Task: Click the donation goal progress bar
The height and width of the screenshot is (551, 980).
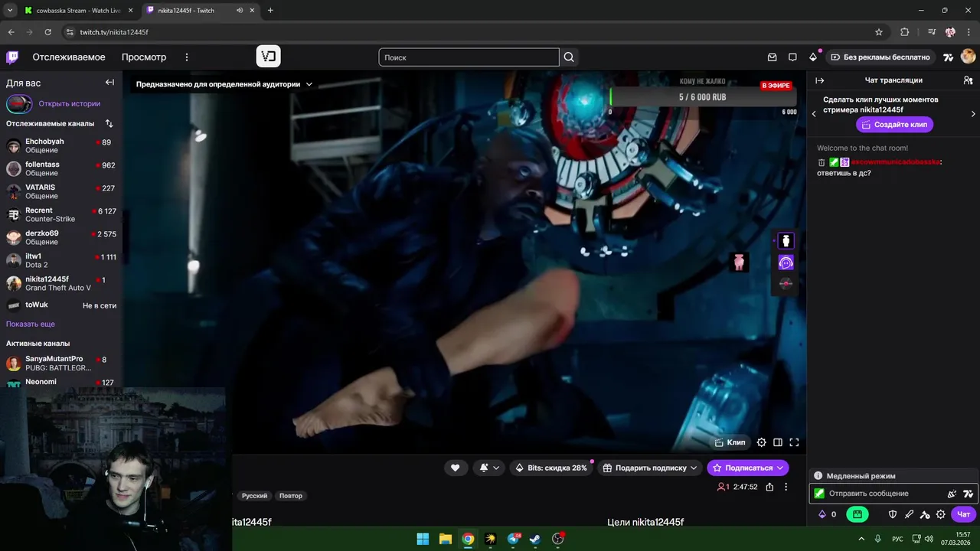Action: pos(702,97)
